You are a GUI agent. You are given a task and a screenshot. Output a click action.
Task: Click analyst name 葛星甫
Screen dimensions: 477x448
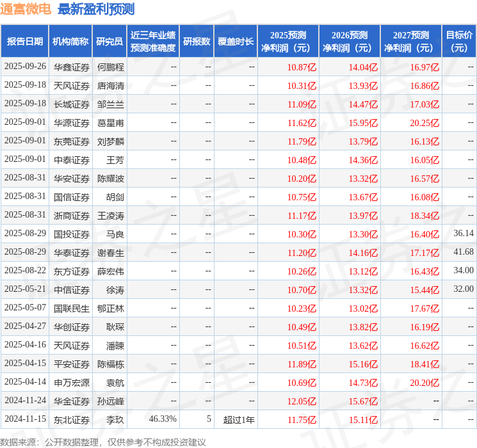[x=110, y=122]
